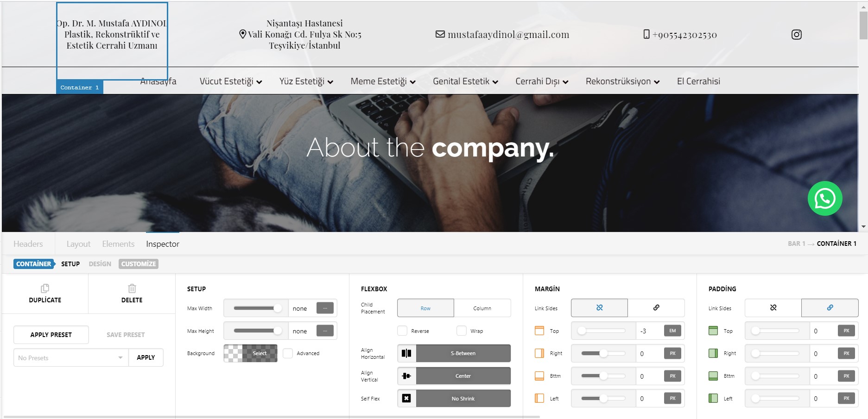
Task: Click the Delete trash icon
Action: pos(132,288)
